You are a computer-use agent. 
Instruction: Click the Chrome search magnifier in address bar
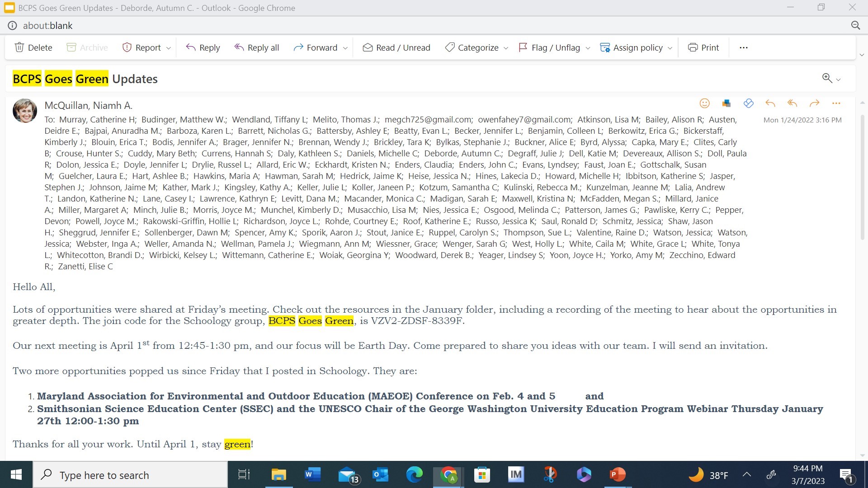coord(855,26)
